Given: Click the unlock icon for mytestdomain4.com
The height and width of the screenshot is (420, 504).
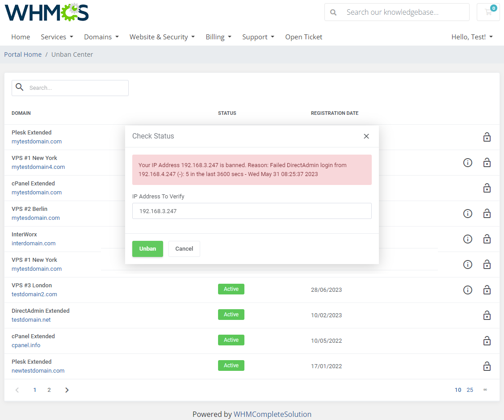Looking at the screenshot, I should click(x=487, y=163).
